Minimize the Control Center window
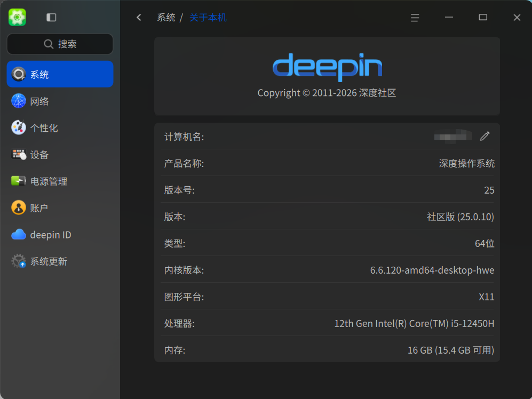The image size is (532, 399). click(449, 17)
